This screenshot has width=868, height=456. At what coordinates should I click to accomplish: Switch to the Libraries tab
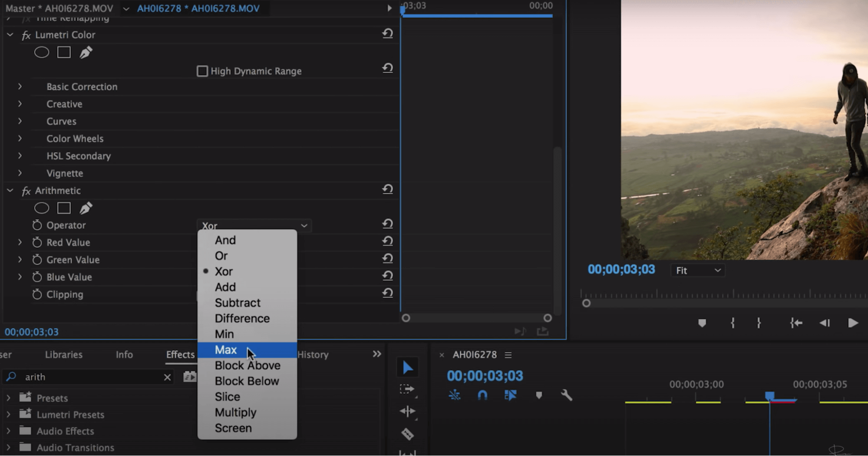click(x=64, y=354)
